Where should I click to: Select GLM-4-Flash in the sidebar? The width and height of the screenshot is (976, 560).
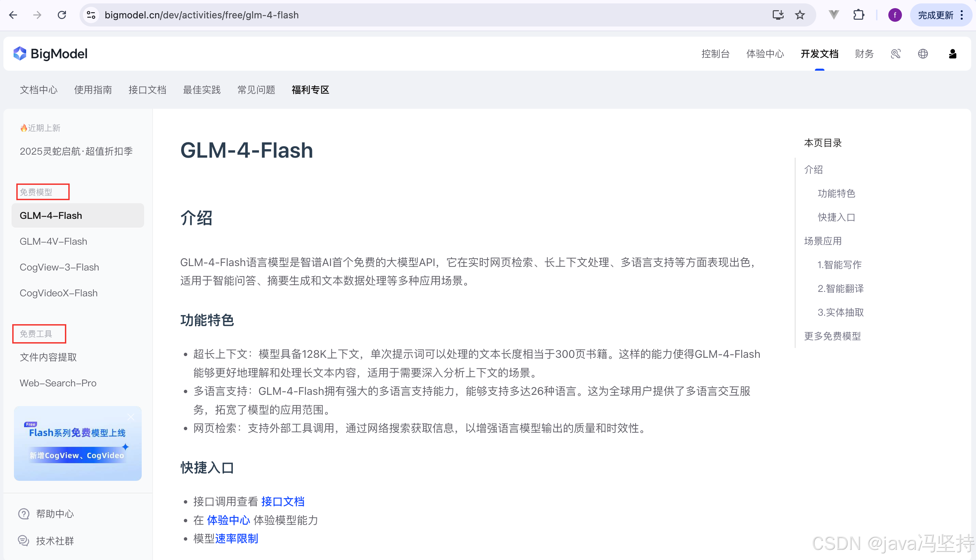coord(78,215)
